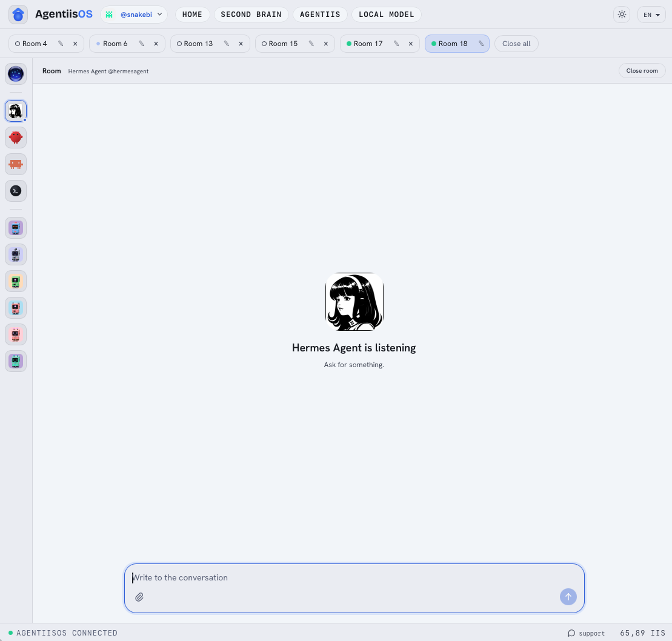Switch to the Room 13 tab
This screenshot has height=641, width=672.
pos(198,44)
